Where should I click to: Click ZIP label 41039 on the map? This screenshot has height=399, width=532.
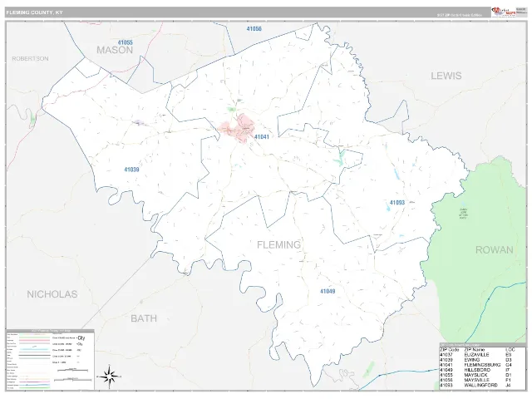pyautogui.click(x=131, y=170)
